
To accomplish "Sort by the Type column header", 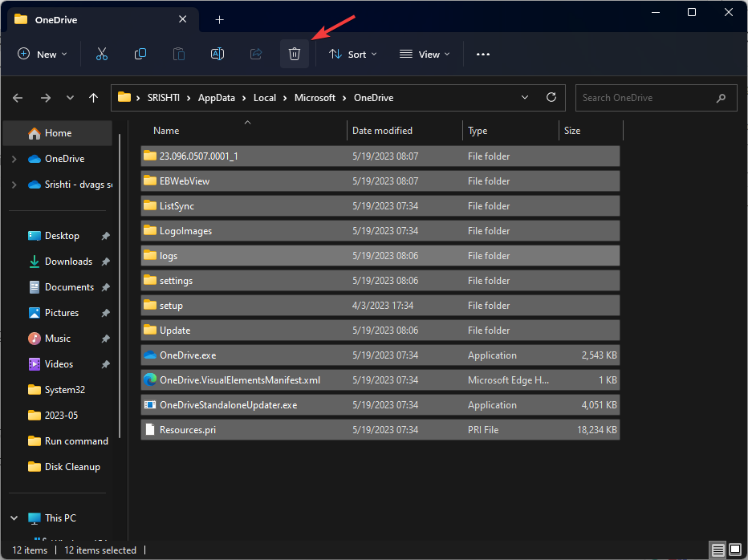I will [510, 130].
